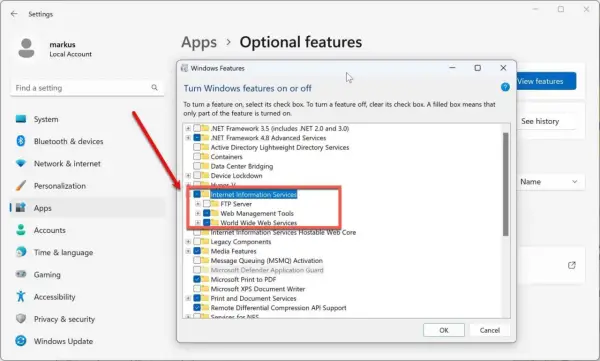Open the Name sort dropdown
This screenshot has width=600, height=361.
tap(550, 182)
